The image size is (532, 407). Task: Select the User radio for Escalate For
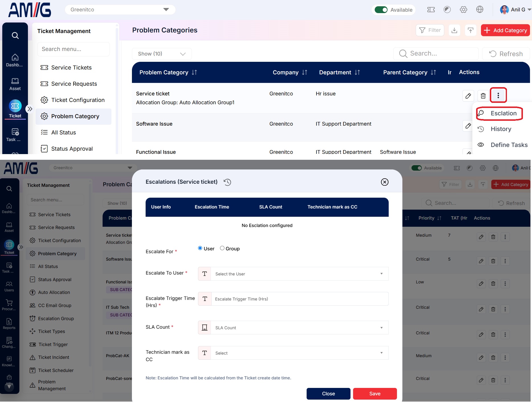click(x=200, y=248)
